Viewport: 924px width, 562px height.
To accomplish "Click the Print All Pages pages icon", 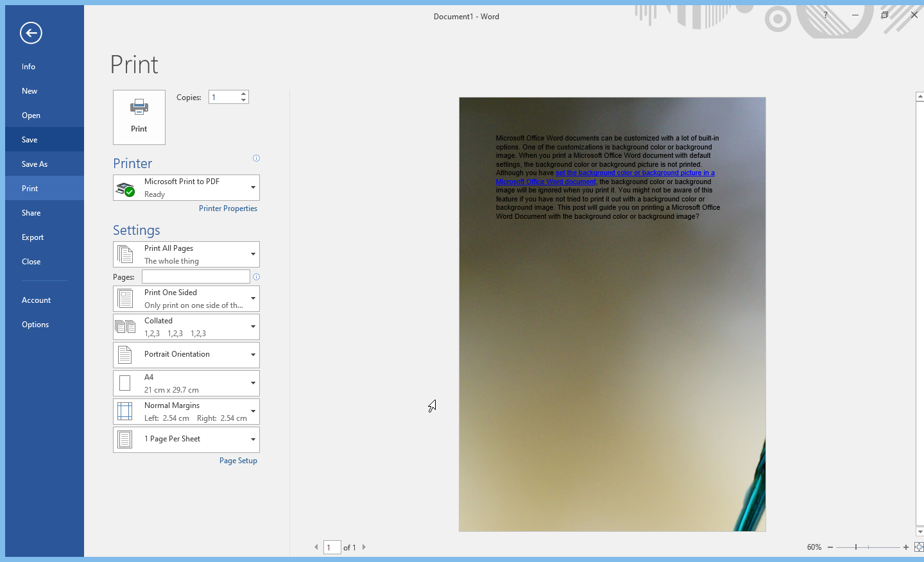I will [x=124, y=253].
